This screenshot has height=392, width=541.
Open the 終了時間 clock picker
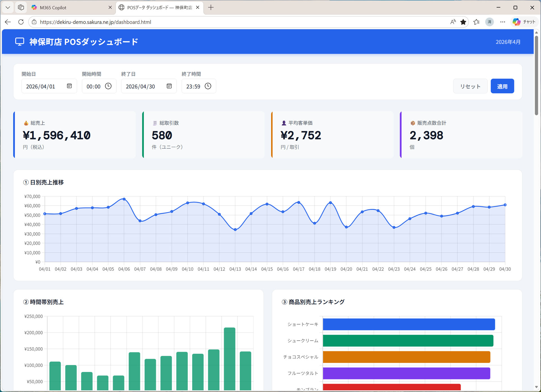click(x=208, y=86)
